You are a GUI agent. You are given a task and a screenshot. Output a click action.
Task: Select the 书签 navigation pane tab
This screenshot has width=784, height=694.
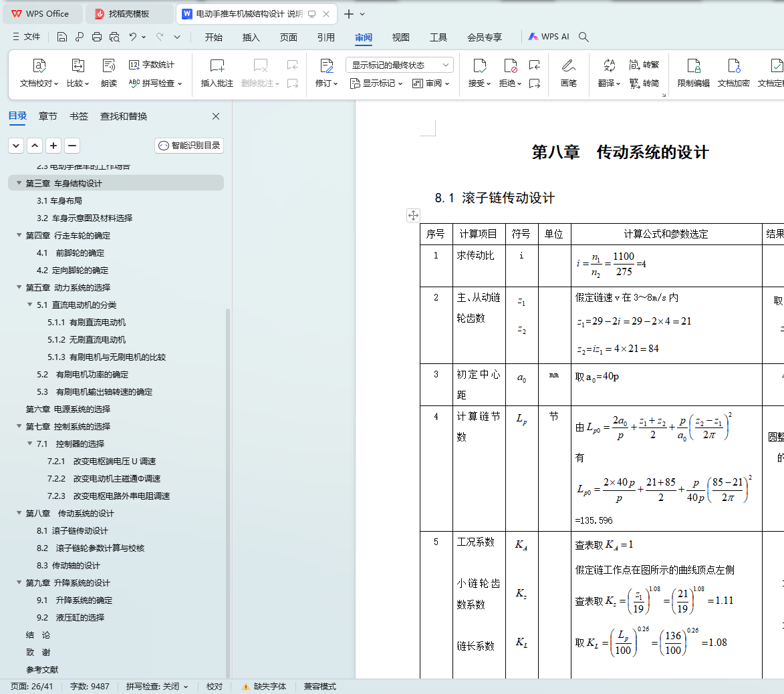click(x=78, y=116)
